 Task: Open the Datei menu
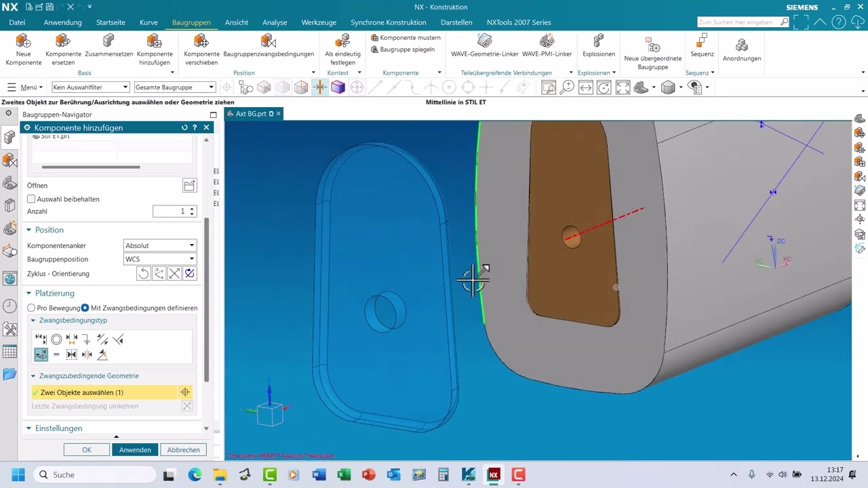coord(17,22)
